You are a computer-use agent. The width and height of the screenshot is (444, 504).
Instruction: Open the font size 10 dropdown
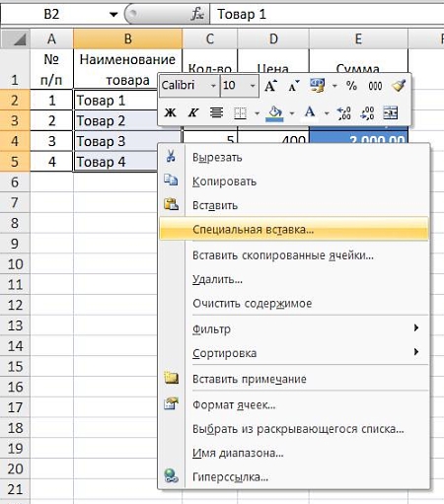[253, 86]
